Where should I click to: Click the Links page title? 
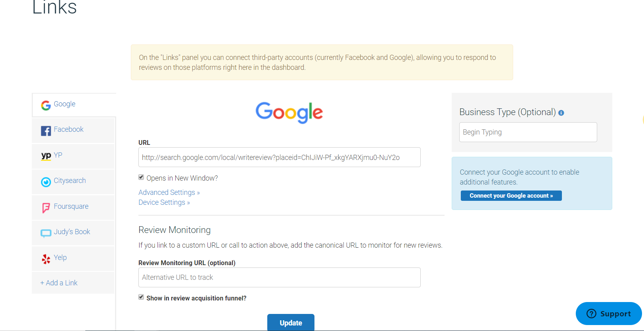pos(54,7)
